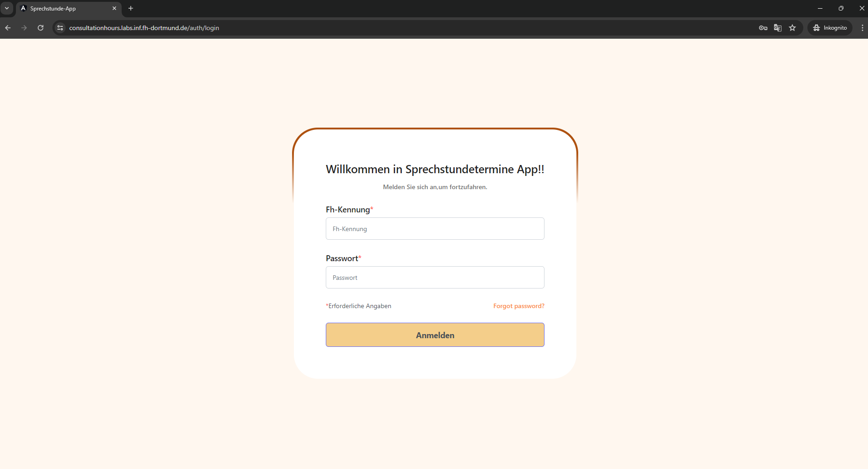The width and height of the screenshot is (868, 469).
Task: Click the Inkognito profile button
Action: click(x=830, y=28)
